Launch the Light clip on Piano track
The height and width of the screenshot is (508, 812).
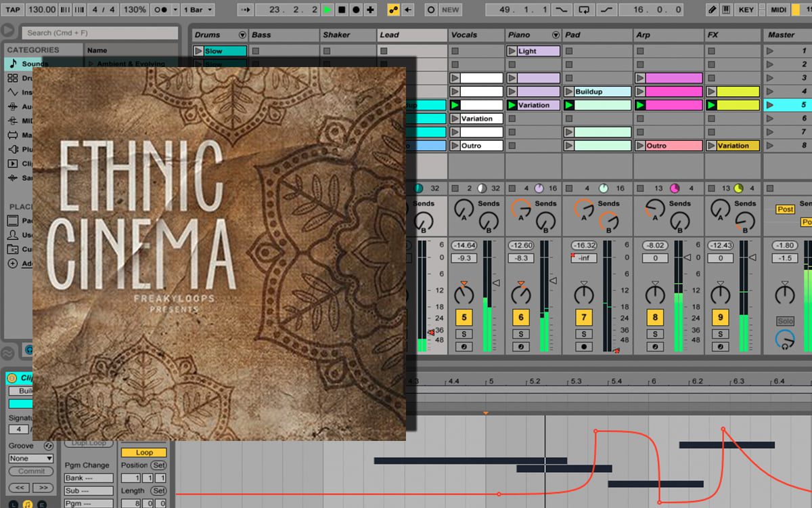click(x=512, y=51)
